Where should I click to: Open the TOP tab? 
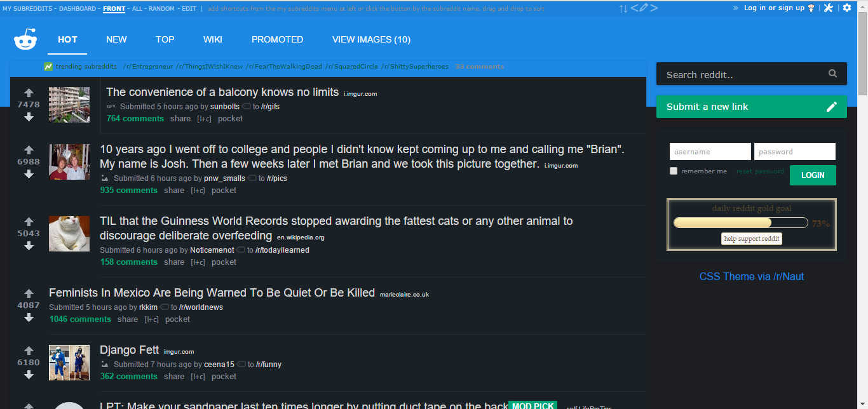[165, 39]
